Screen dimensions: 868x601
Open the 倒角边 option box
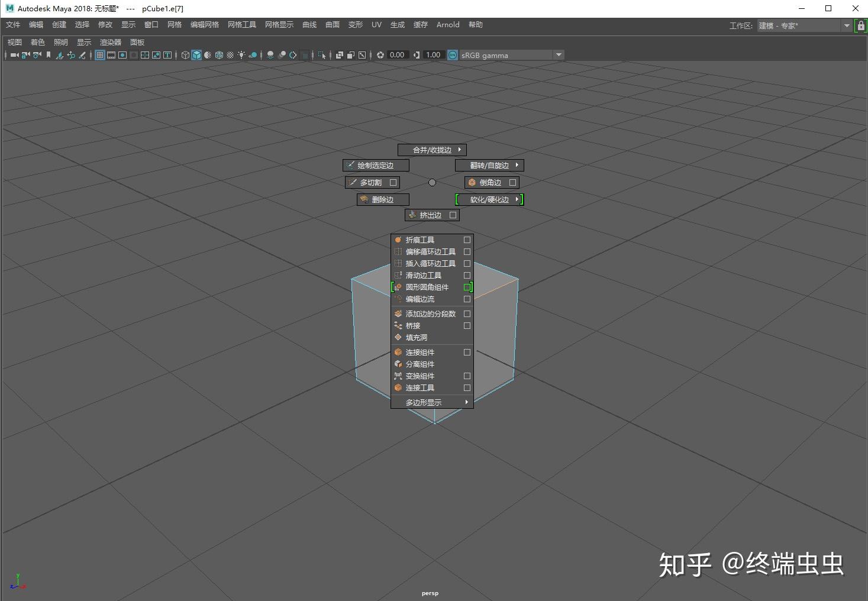click(x=512, y=182)
